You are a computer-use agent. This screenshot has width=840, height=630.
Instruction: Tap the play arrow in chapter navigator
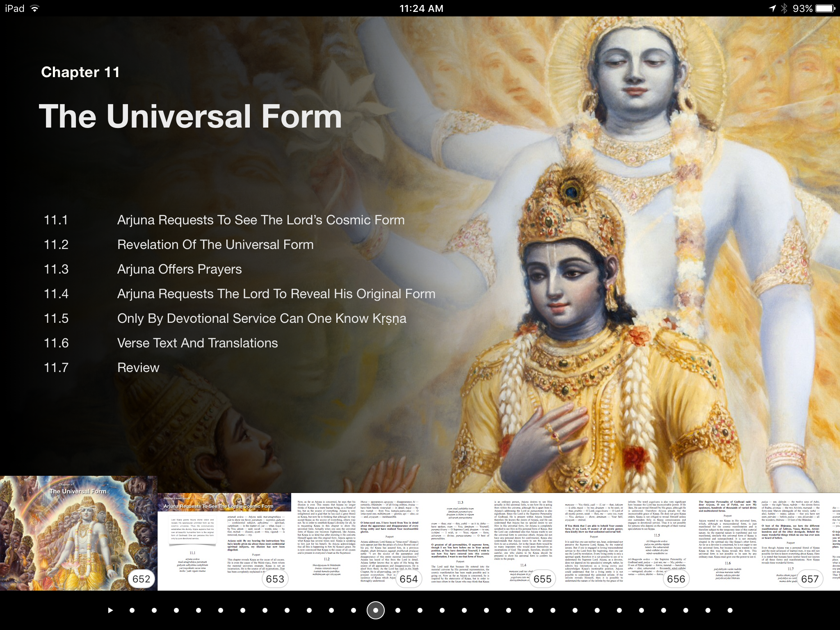pos(110,610)
